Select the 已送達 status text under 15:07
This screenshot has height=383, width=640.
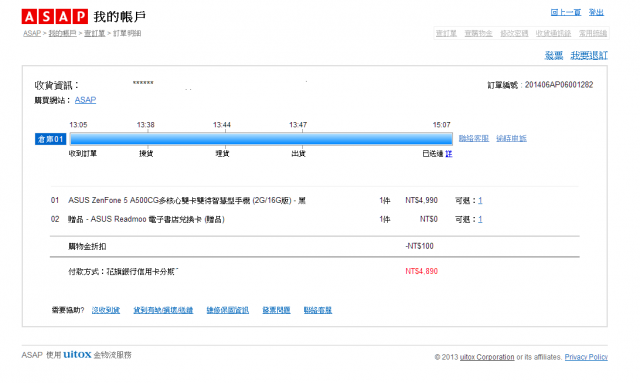click(x=433, y=154)
